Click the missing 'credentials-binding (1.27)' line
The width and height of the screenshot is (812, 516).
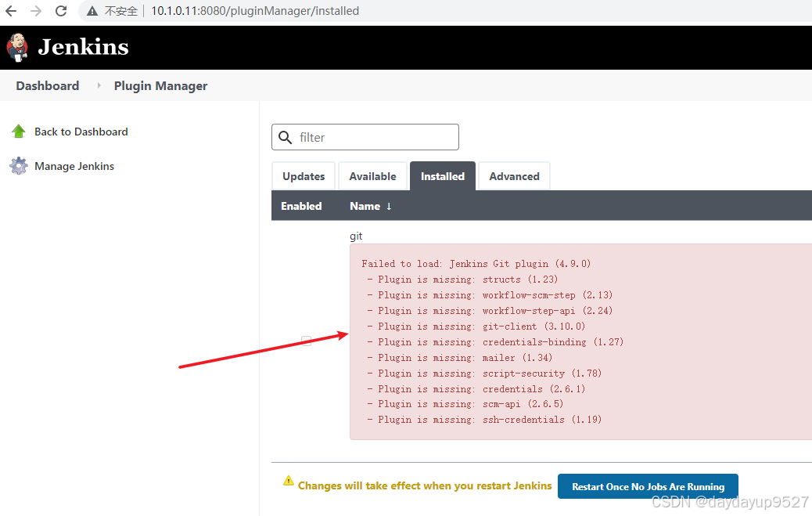click(495, 341)
